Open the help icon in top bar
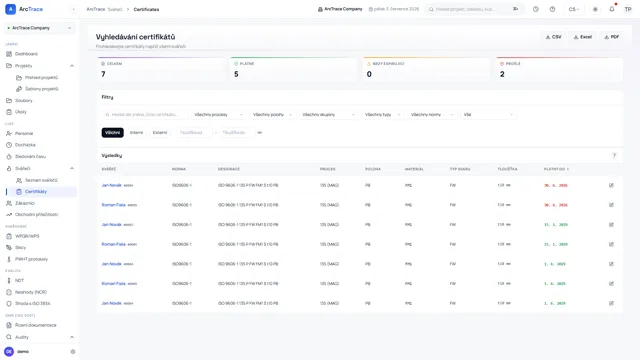This screenshot has width=640, height=360. click(x=552, y=9)
